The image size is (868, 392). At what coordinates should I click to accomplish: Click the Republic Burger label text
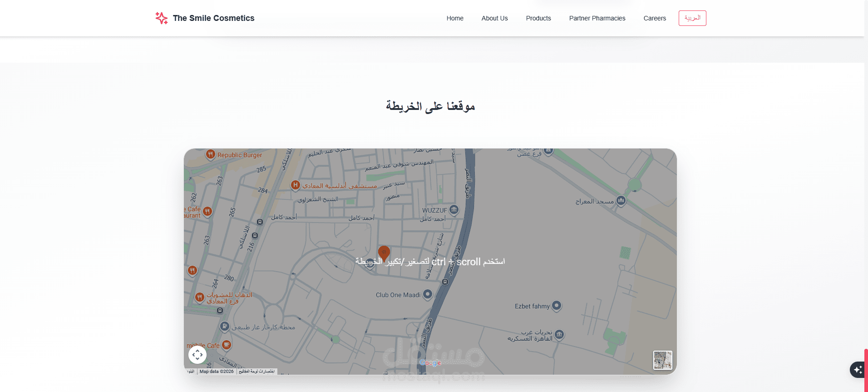(240, 155)
